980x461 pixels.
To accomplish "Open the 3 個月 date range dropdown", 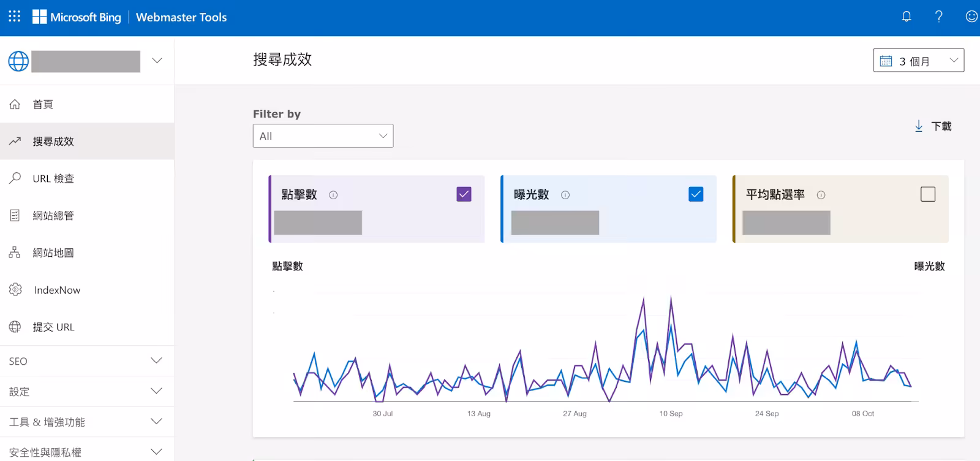I will click(919, 60).
